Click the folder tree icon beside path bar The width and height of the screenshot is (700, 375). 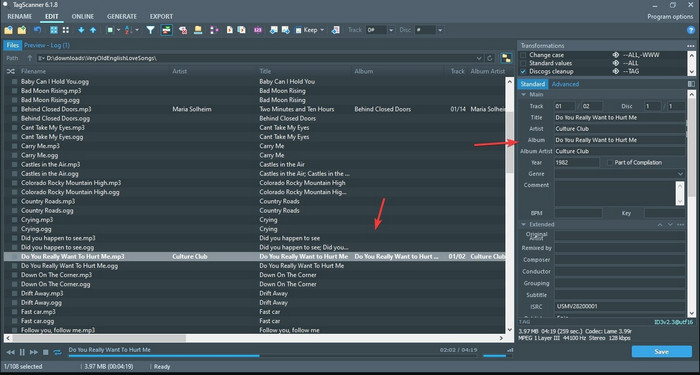pos(506,58)
